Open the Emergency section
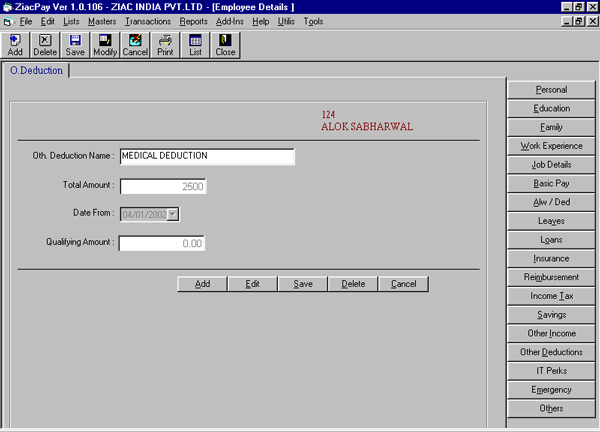Image resolution: width=600 pixels, height=432 pixels. click(x=551, y=390)
